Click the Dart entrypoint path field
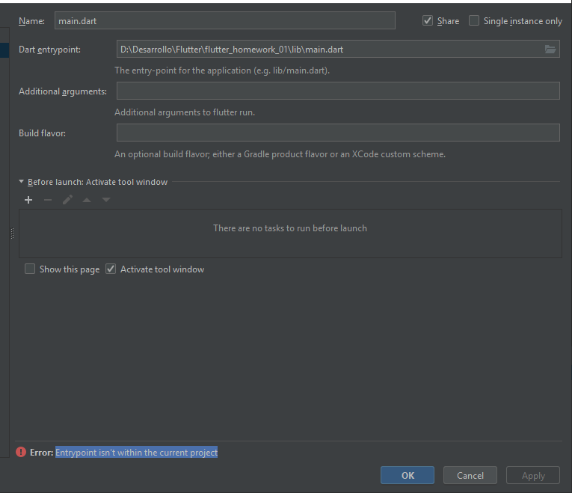The image size is (573, 496). (329, 49)
